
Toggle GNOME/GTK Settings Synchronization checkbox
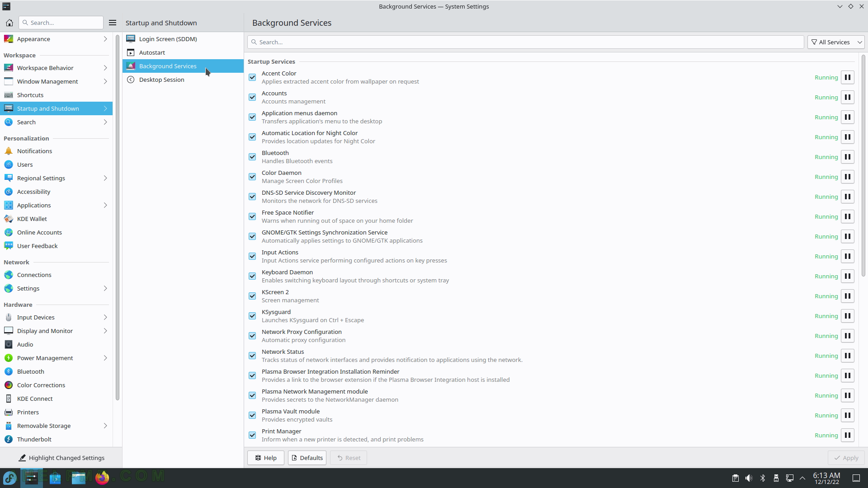click(252, 236)
